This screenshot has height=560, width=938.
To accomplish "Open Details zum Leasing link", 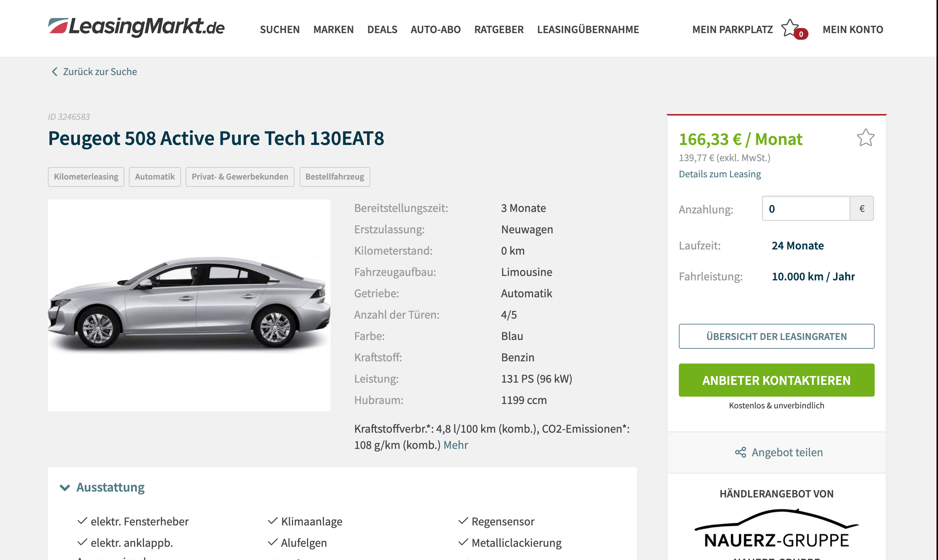I will [719, 174].
